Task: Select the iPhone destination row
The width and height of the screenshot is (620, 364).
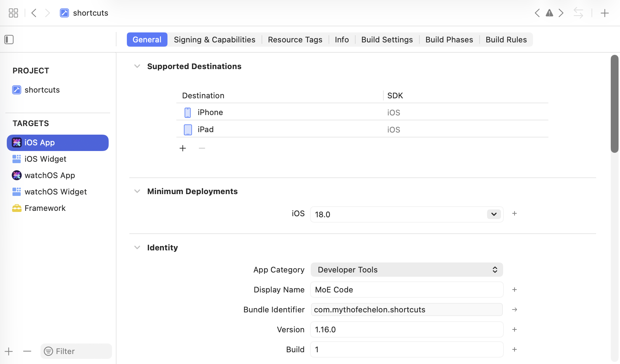Action: (362, 112)
